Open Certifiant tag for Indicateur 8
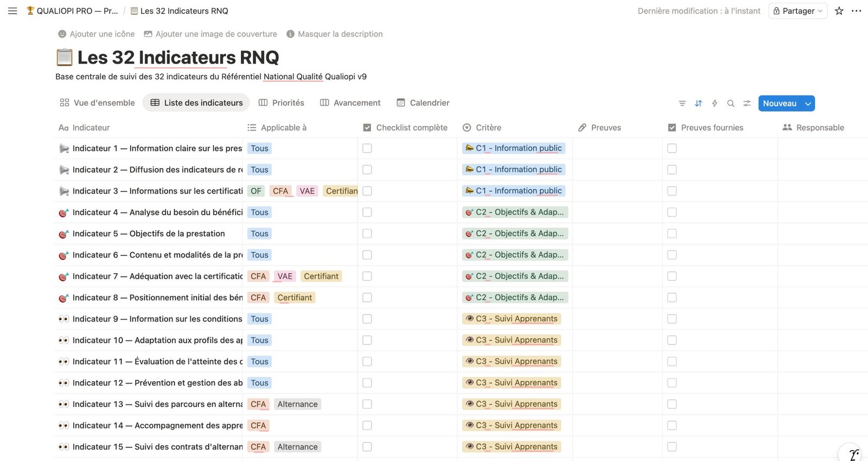Image resolution: width=868 pixels, height=461 pixels. coord(295,298)
